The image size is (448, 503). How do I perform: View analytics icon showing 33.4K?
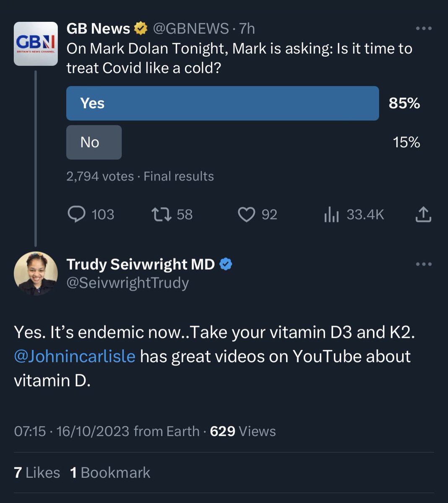pos(331,215)
